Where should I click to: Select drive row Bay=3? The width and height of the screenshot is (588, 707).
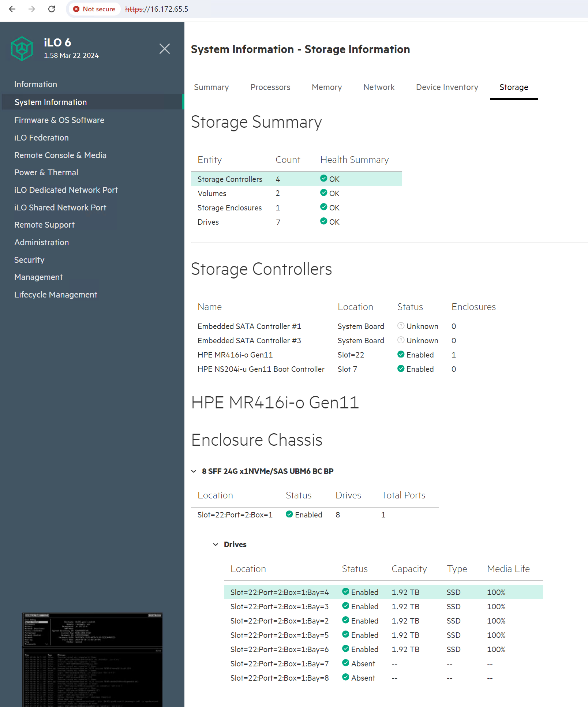383,606
